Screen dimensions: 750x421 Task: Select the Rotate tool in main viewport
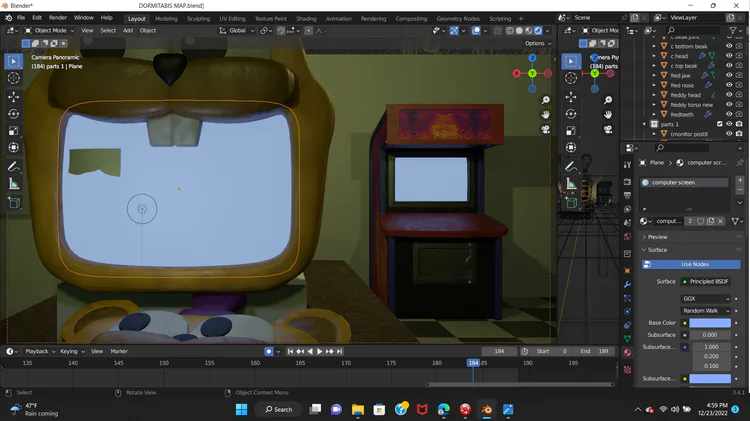[13, 114]
